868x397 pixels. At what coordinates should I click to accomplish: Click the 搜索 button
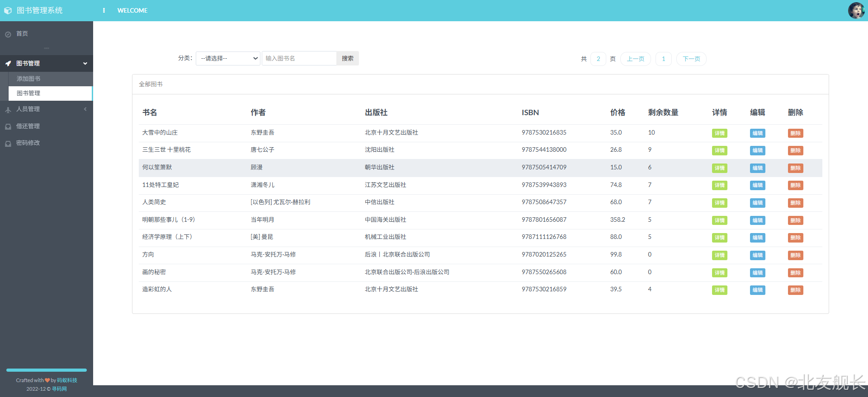[348, 58]
